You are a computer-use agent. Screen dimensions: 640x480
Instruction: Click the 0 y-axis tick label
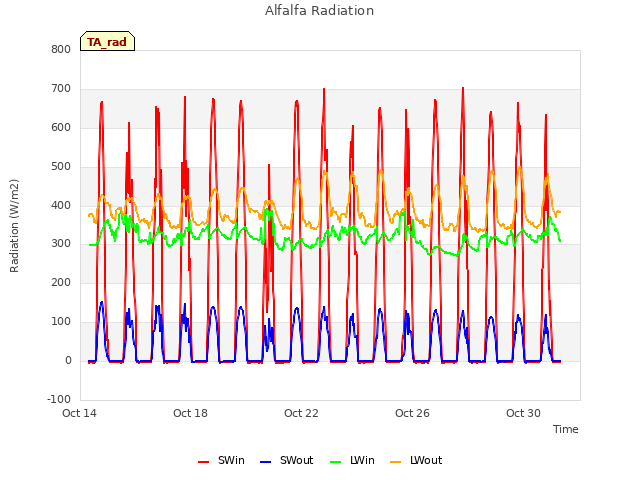point(68,360)
